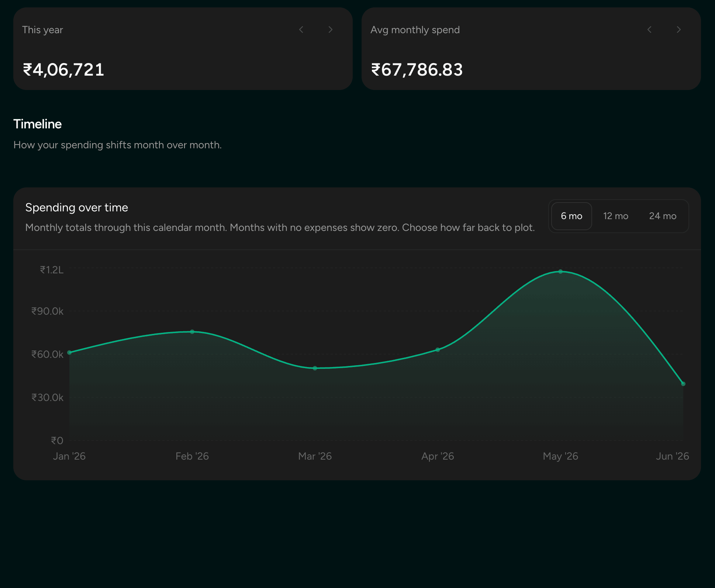The height and width of the screenshot is (588, 715).
Task: Click the ₹67,786.83 average value
Action: click(x=417, y=70)
